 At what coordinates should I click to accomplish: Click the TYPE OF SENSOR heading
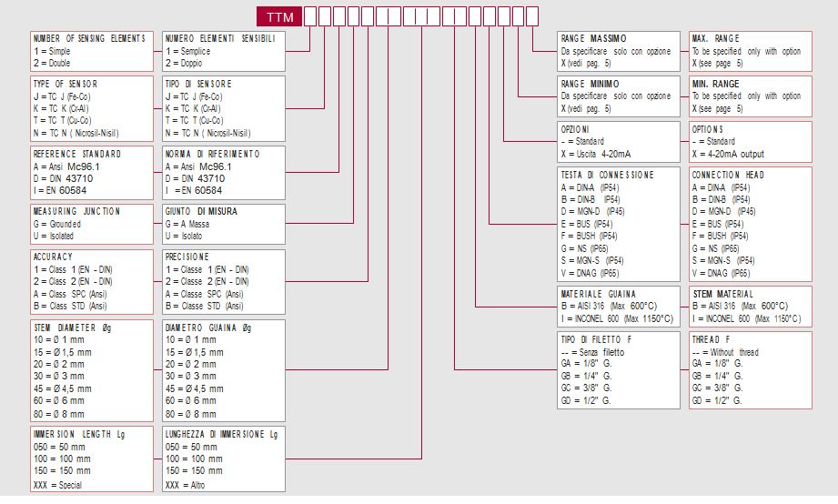pyautogui.click(x=65, y=84)
